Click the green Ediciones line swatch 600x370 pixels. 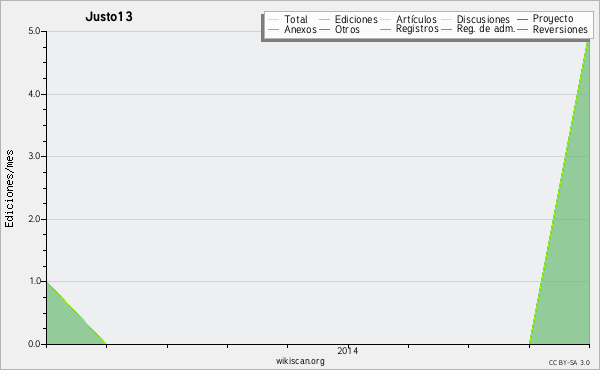pos(324,19)
